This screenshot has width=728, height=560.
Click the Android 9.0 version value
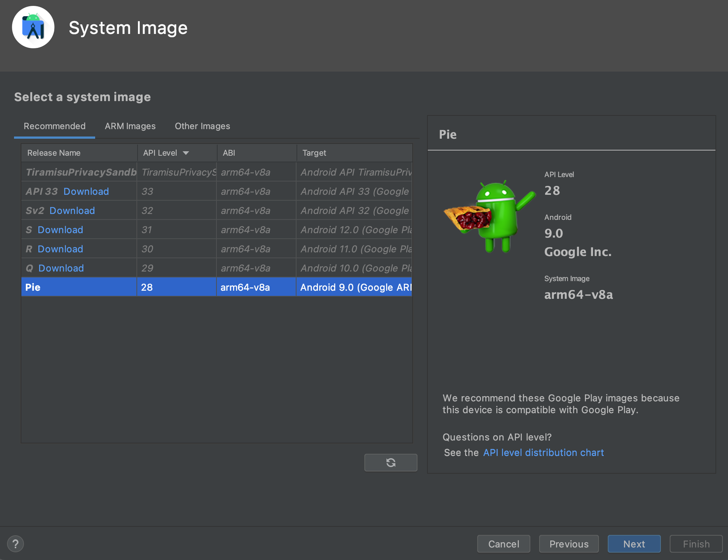pyautogui.click(x=554, y=234)
